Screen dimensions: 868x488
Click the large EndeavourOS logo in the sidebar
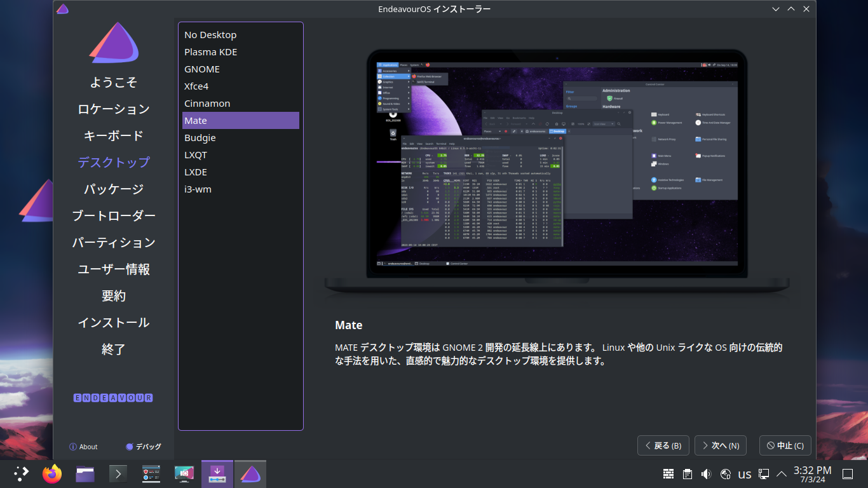tap(114, 43)
